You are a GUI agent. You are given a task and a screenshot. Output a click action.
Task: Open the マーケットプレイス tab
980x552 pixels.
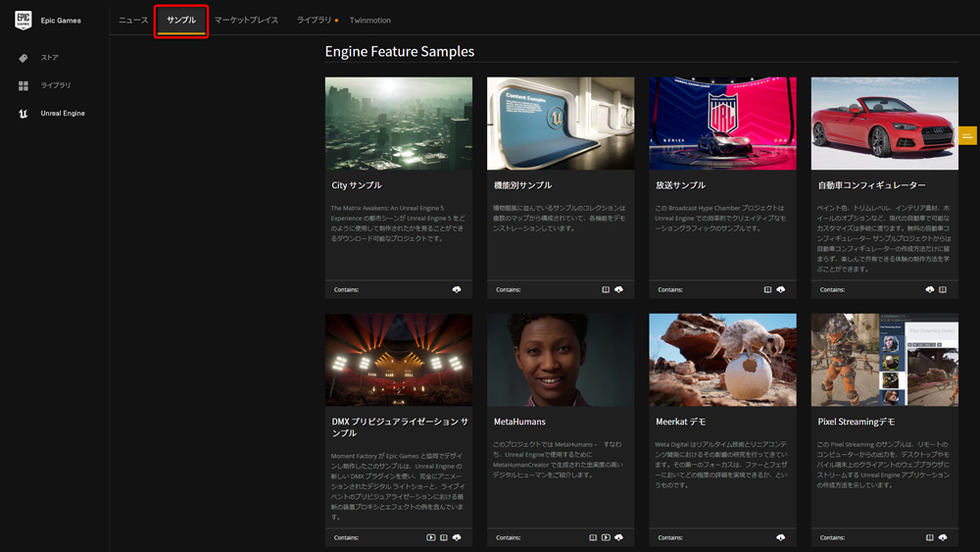point(246,20)
